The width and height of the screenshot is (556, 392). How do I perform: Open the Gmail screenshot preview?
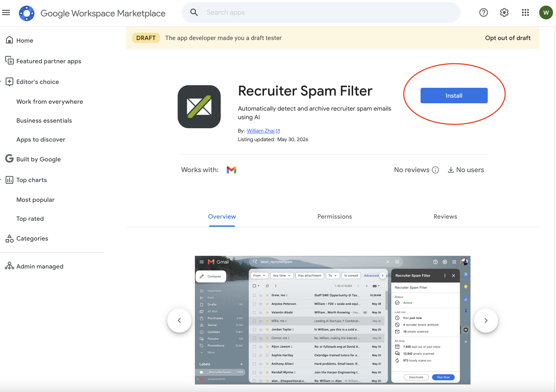(x=332, y=320)
